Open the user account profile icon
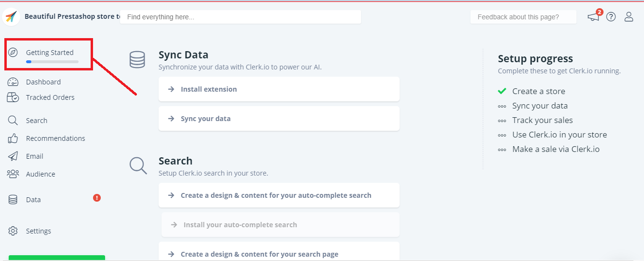This screenshot has height=261, width=644. 629,17
